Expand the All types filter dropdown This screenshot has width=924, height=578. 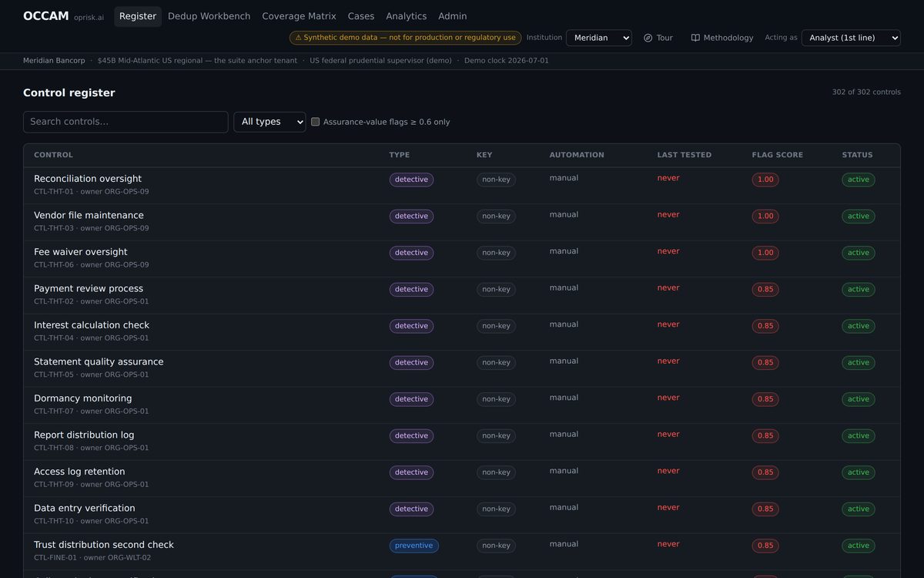tap(269, 122)
